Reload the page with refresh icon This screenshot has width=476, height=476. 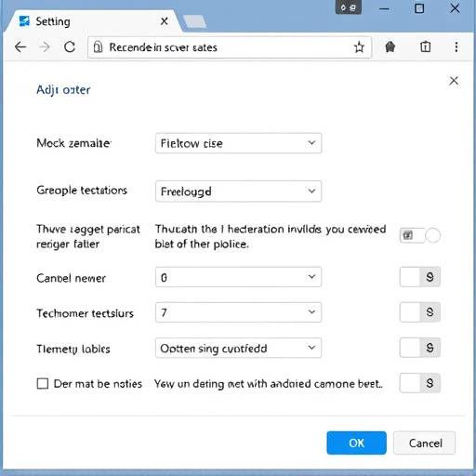point(70,47)
